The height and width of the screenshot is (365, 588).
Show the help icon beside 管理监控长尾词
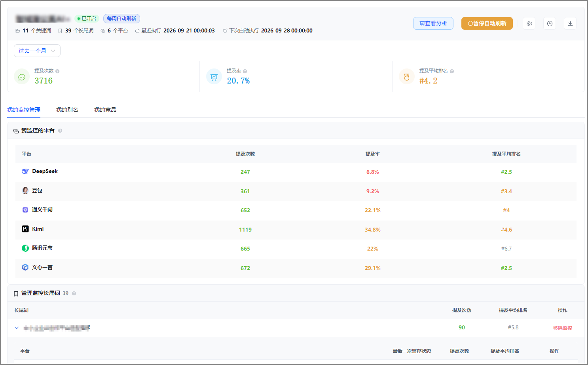click(74, 293)
